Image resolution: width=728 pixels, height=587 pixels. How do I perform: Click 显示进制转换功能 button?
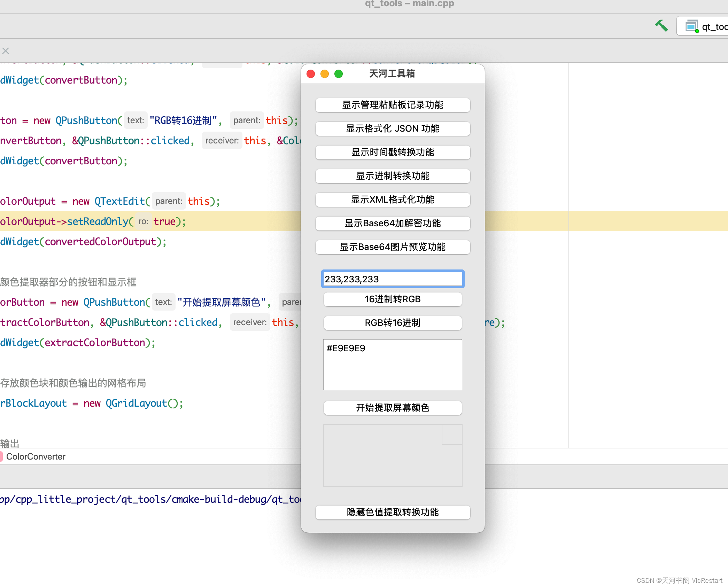pos(393,176)
